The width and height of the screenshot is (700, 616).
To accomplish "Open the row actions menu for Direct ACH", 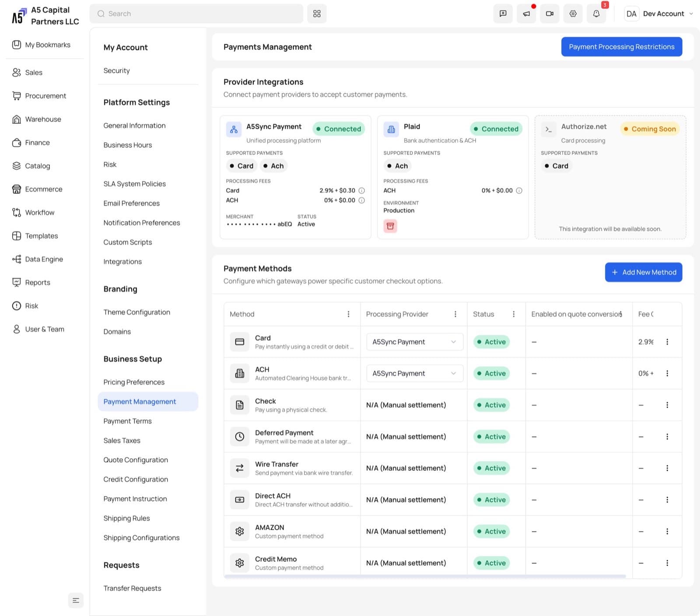I will [667, 500].
